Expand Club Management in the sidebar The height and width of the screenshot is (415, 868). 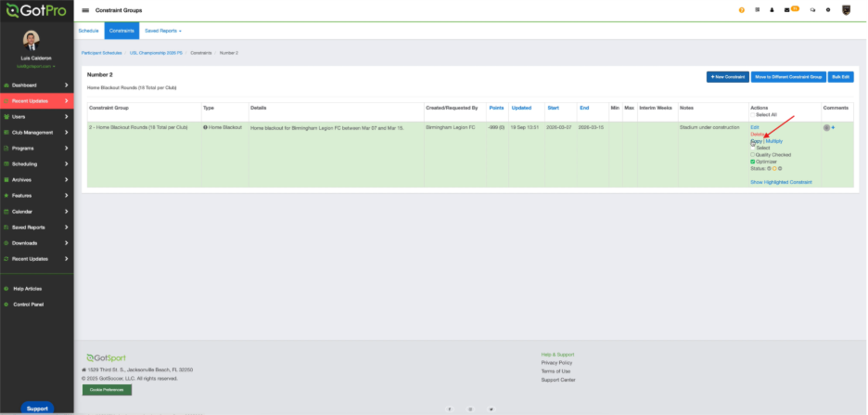[x=36, y=132]
